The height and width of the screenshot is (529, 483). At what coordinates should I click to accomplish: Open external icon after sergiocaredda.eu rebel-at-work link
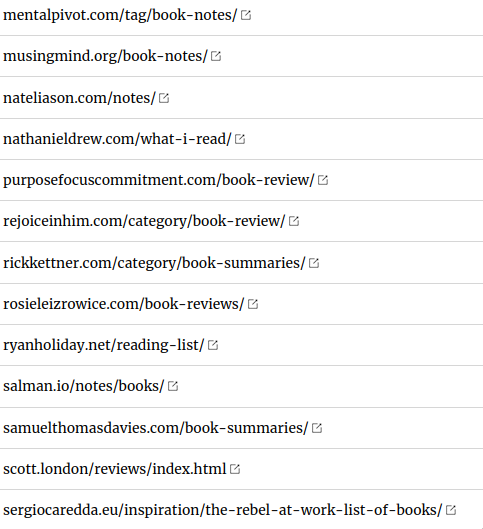coord(451,510)
